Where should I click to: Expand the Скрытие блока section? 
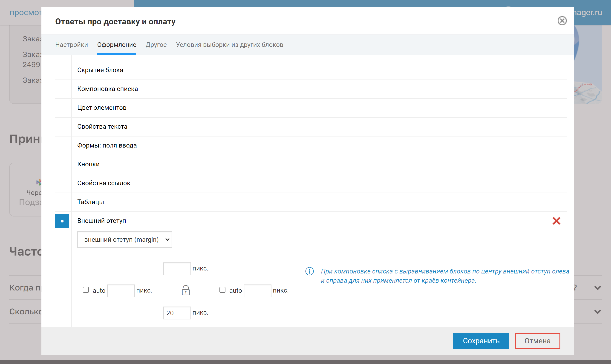pos(100,70)
